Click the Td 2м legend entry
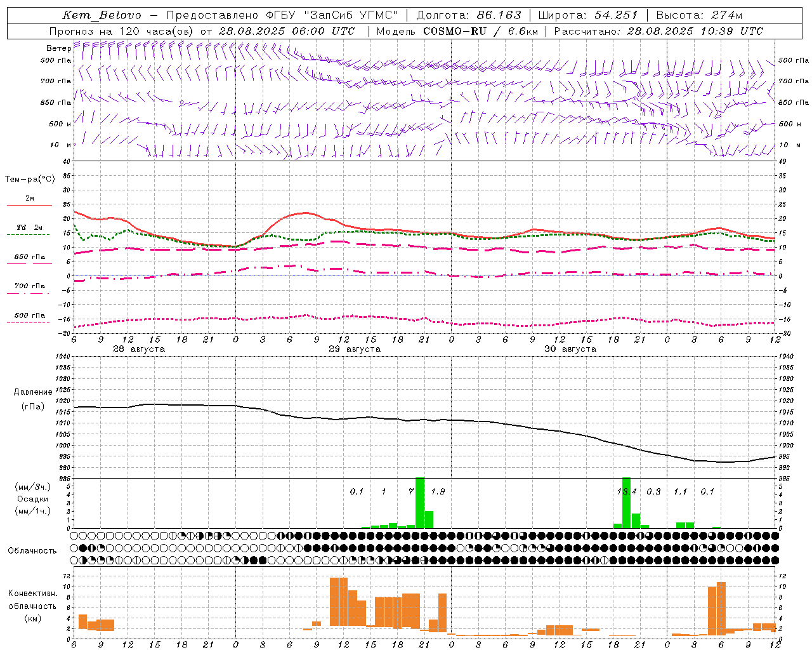 (30, 227)
